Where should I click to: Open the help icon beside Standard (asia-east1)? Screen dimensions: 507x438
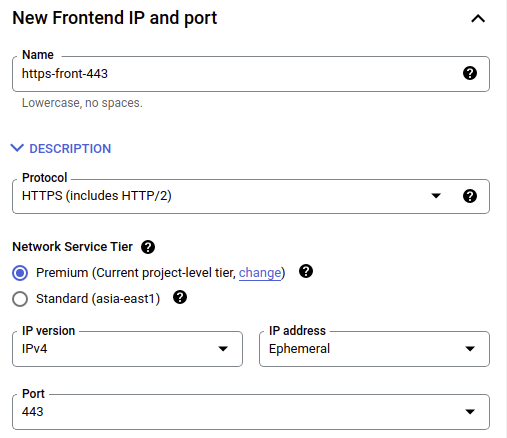pyautogui.click(x=180, y=297)
